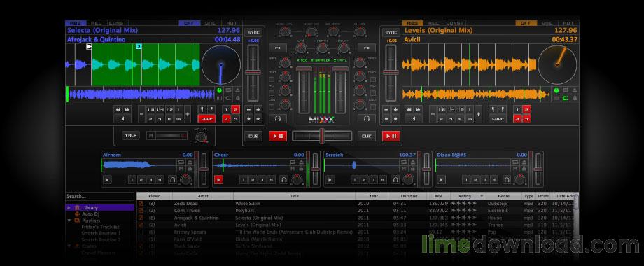Rewind the right deck track

[409, 109]
